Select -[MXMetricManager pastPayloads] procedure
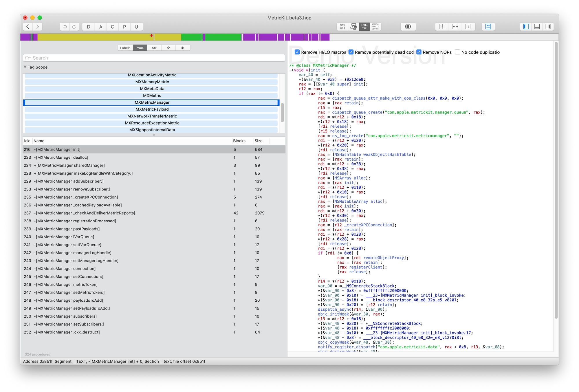 tap(154, 229)
